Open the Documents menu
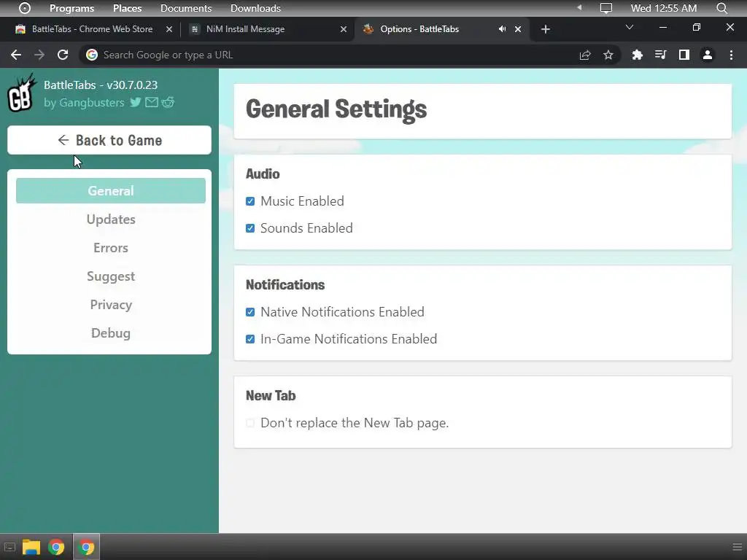747x560 pixels. [x=186, y=8]
